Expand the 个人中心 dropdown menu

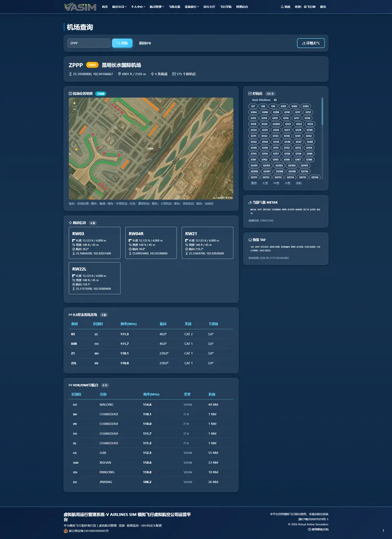tap(138, 7)
